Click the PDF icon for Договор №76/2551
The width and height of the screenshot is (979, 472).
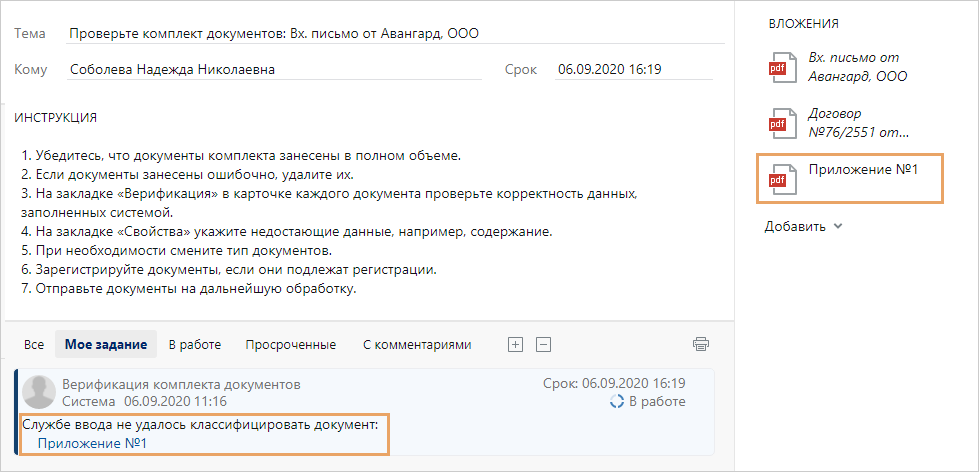pos(780,122)
